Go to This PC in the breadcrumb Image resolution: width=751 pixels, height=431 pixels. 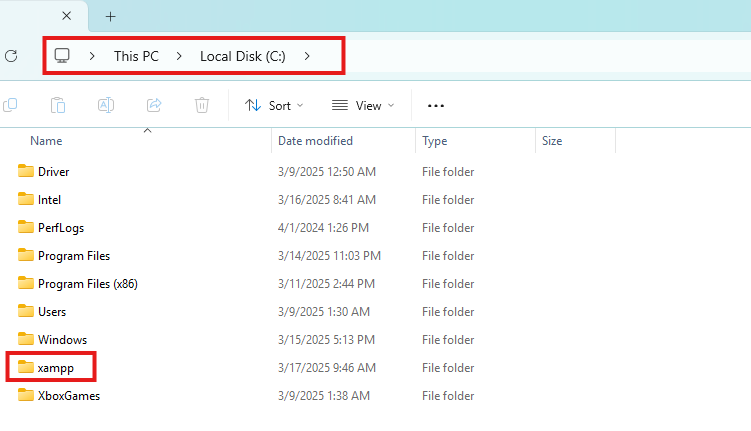(136, 56)
